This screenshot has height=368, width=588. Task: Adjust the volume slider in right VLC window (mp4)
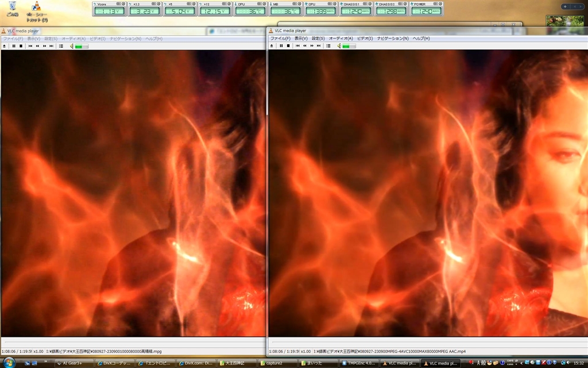(x=349, y=46)
